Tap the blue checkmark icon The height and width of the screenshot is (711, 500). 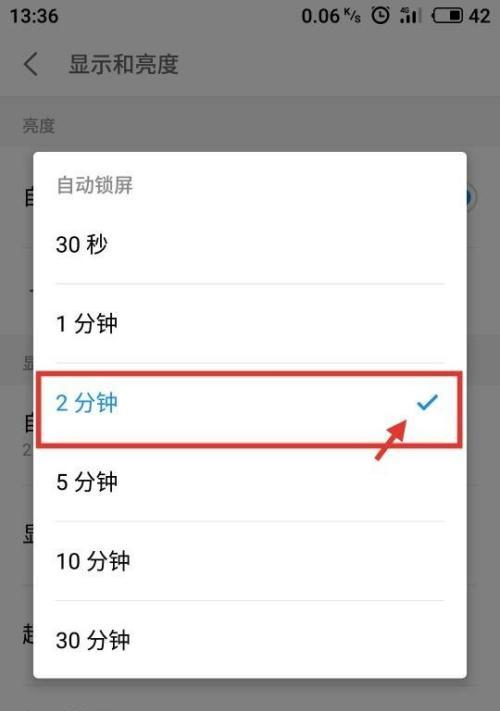427,402
